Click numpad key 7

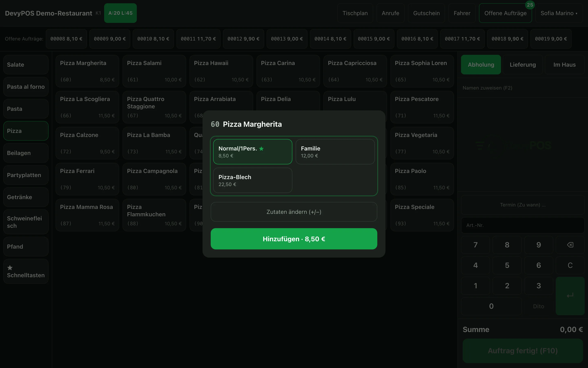coord(475,245)
